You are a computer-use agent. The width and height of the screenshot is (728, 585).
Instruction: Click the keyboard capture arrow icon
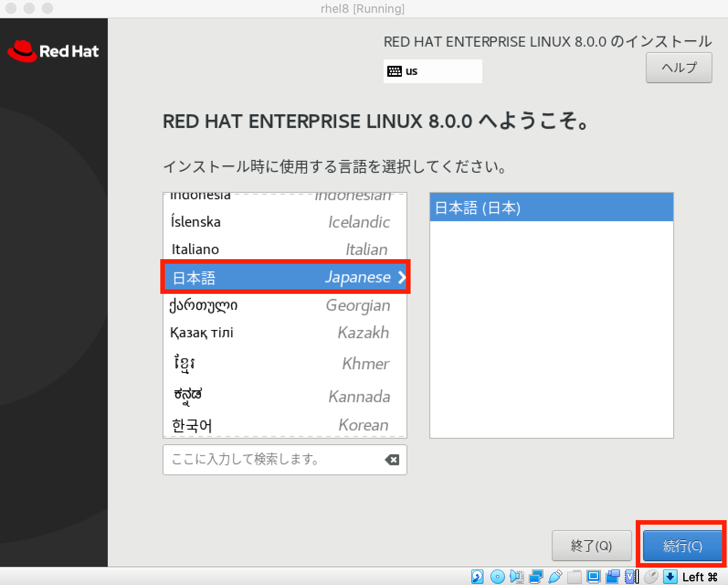coord(670,577)
